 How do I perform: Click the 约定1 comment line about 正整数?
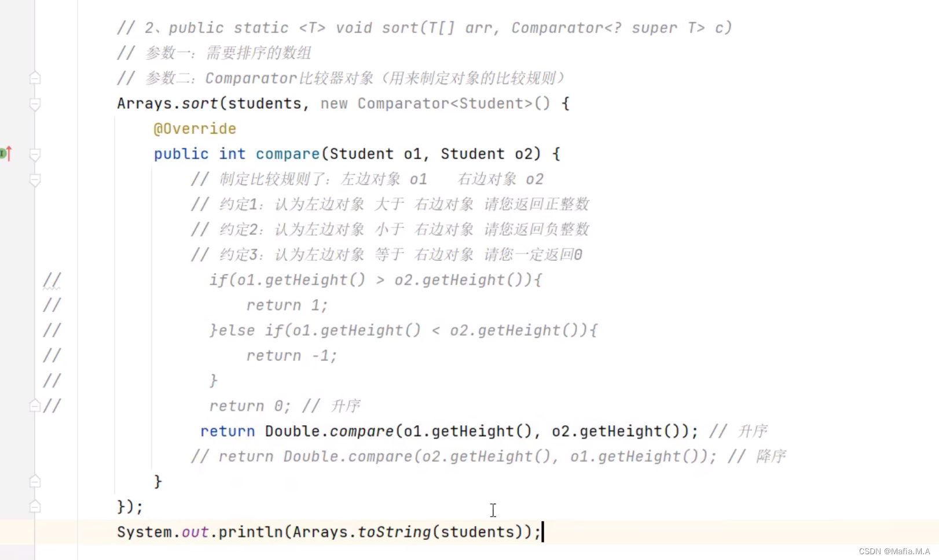point(390,204)
